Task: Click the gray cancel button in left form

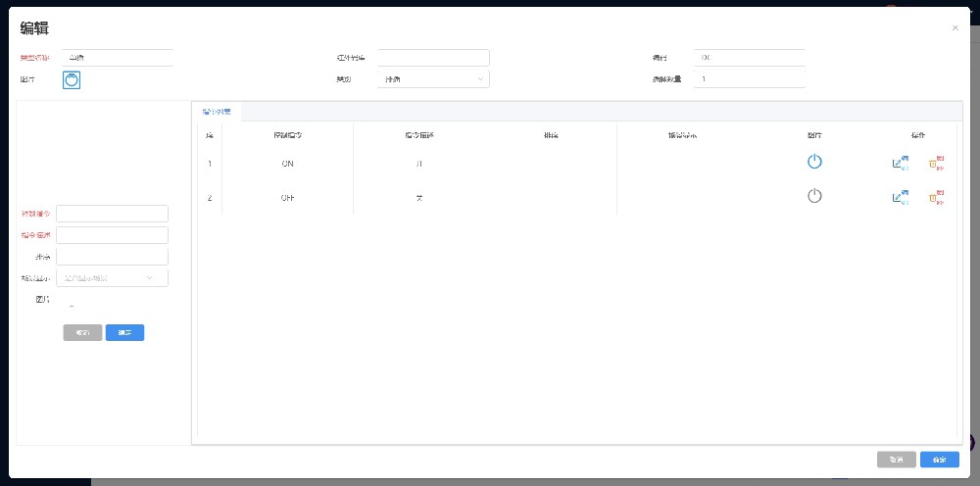Action: 82,332
